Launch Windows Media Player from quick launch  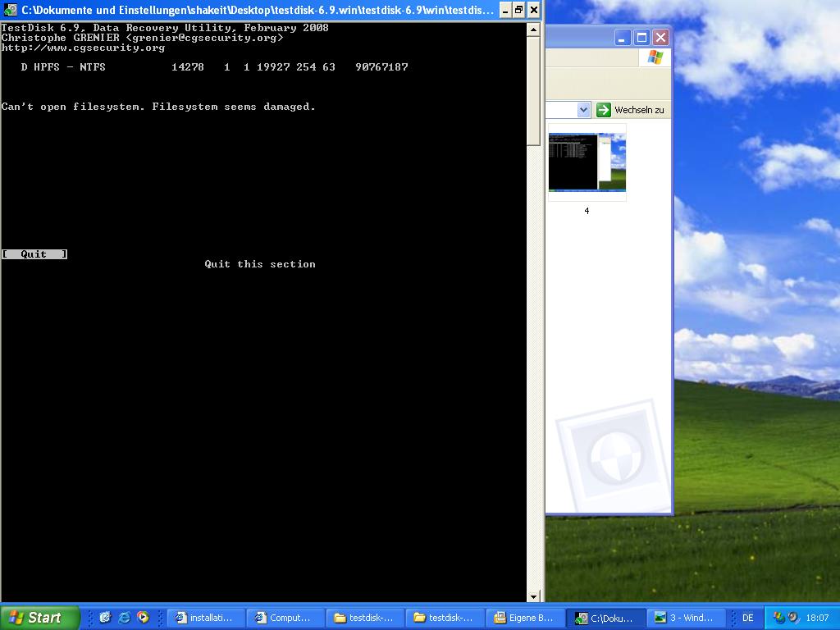pos(143,618)
